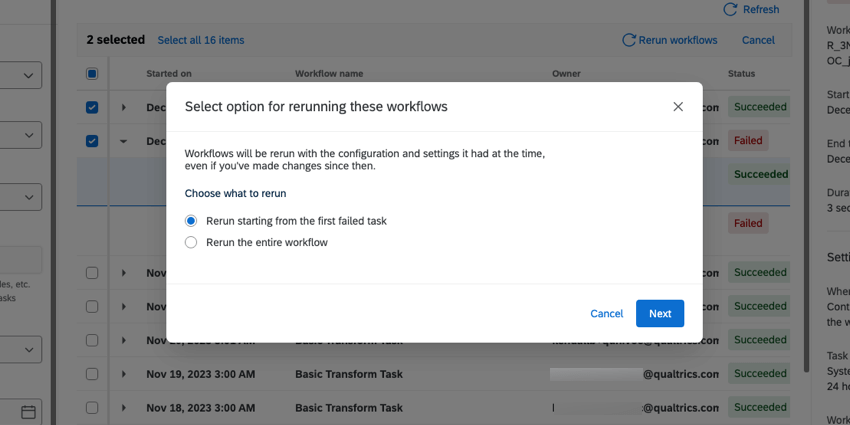850x425 pixels.
Task: Click Select all 16 items link
Action: [201, 40]
